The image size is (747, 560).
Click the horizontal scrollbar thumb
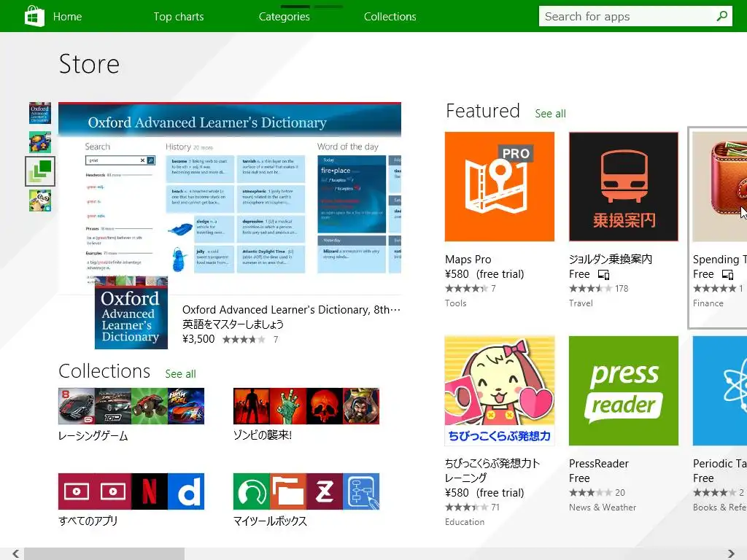(104, 554)
